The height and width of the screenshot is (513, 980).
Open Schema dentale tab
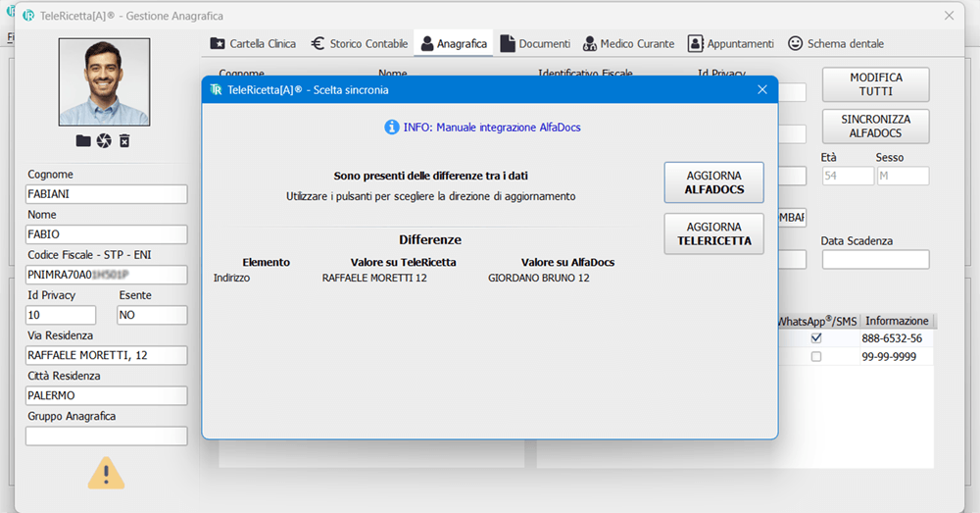pos(836,43)
